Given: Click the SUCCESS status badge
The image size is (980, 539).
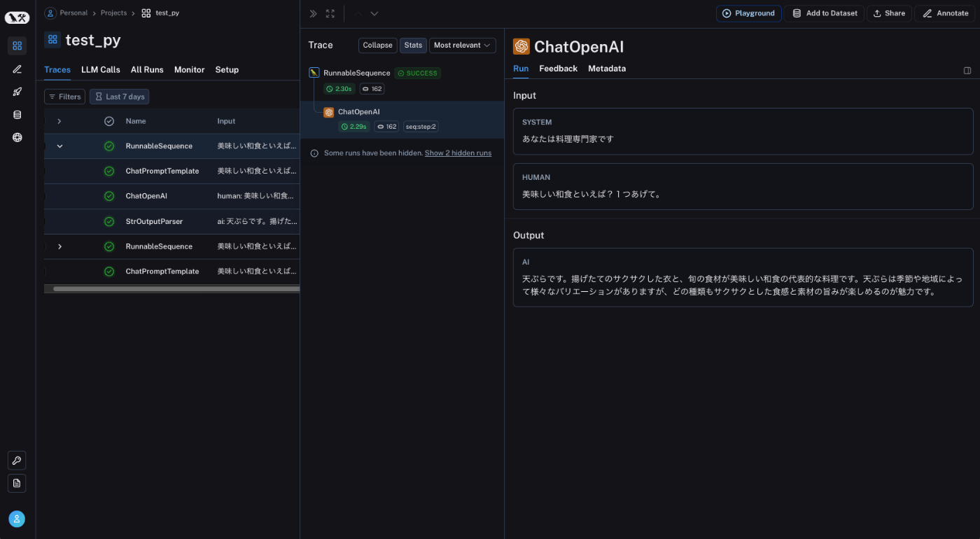Looking at the screenshot, I should pyautogui.click(x=417, y=73).
